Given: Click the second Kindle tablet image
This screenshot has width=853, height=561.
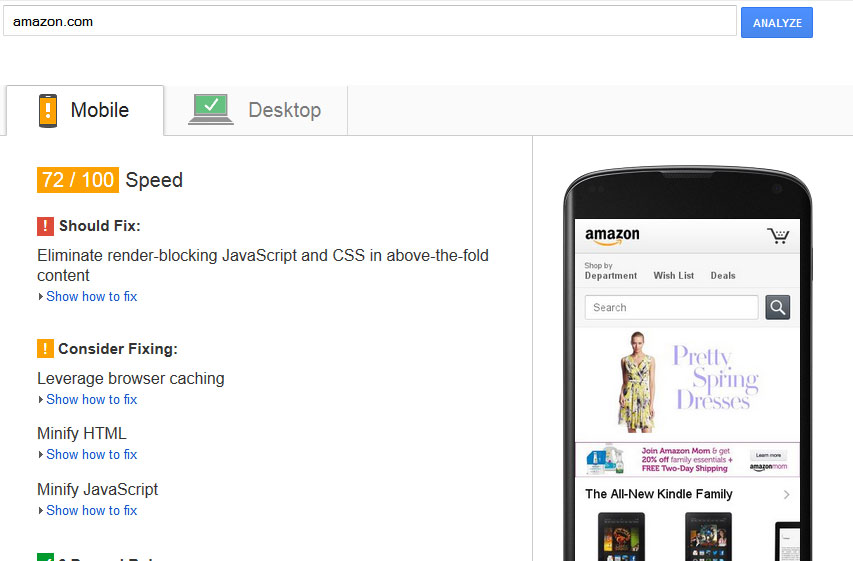Looking at the screenshot, I should pyautogui.click(x=708, y=537).
